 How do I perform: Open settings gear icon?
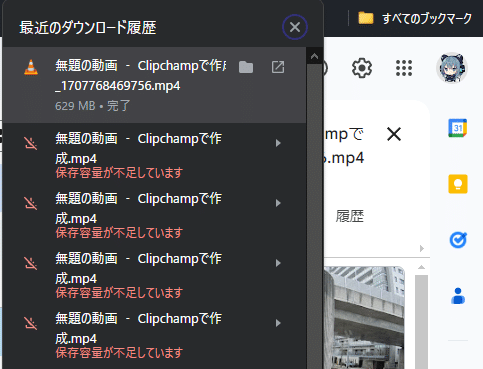click(362, 68)
